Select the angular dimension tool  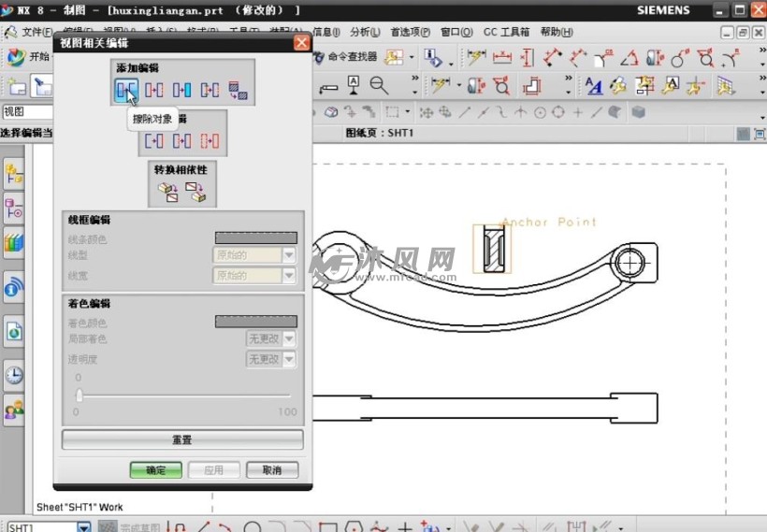click(x=630, y=59)
